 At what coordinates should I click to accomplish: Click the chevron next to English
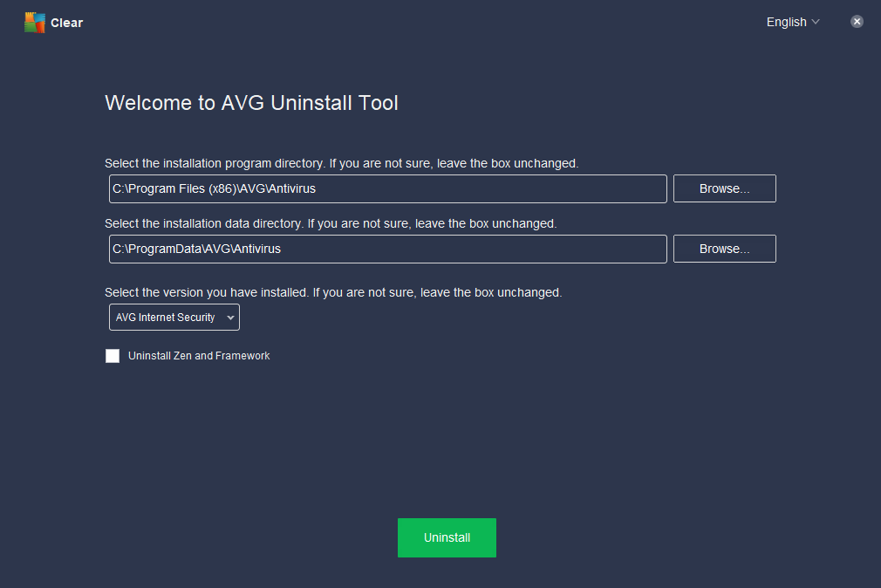(816, 22)
